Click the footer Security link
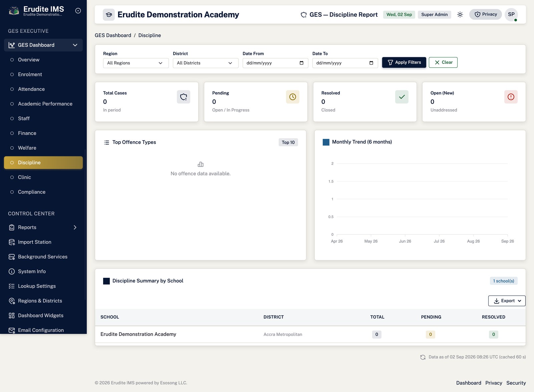 pos(516,383)
